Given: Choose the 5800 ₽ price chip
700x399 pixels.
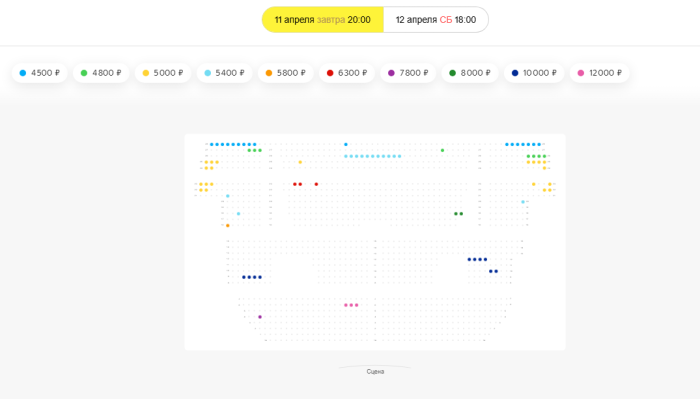Looking at the screenshot, I should coord(286,73).
